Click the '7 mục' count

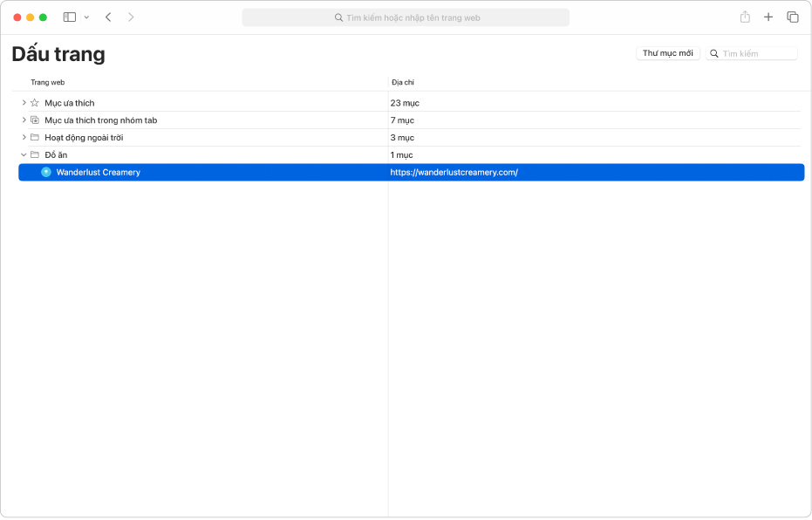(402, 120)
